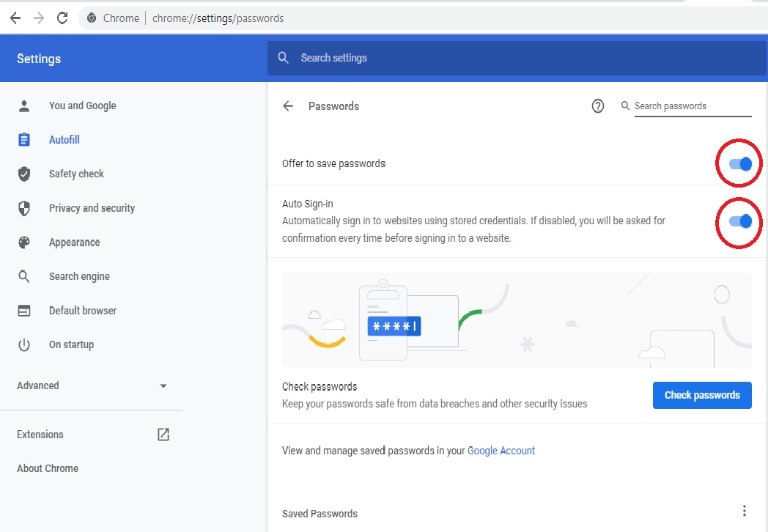Click the Passwords page heading
The width and height of the screenshot is (768, 532).
tap(333, 106)
